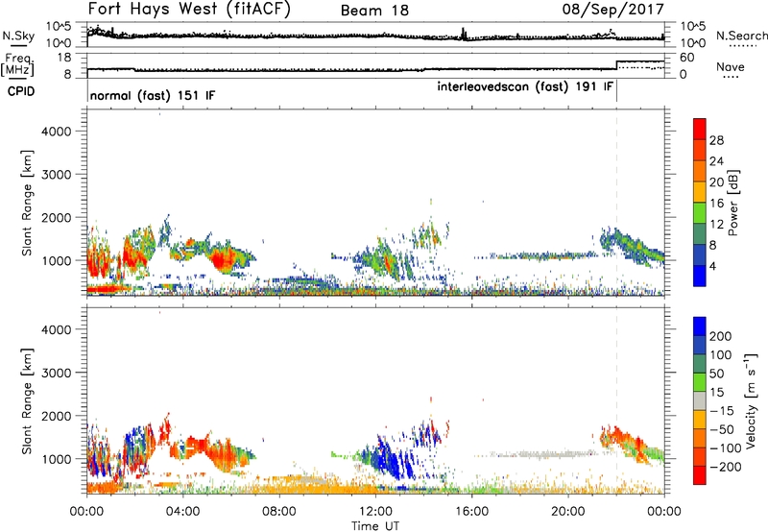The height and width of the screenshot is (532, 768).
Task: Click the 'CPID' row label
Action: pos(21,91)
